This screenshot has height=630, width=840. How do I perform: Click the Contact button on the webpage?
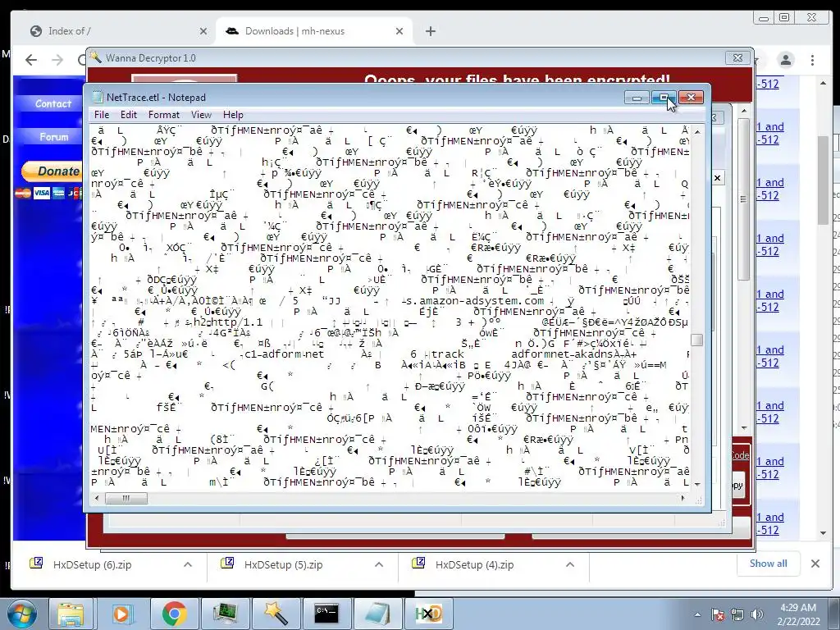click(52, 104)
